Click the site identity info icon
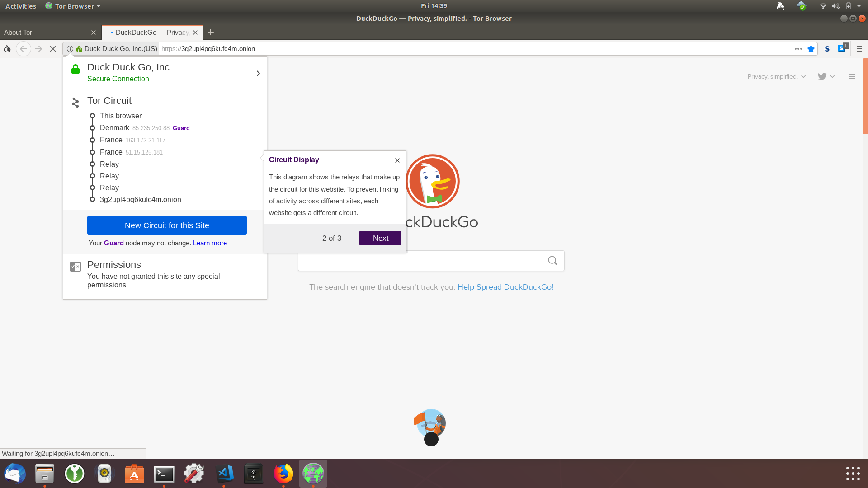Screen dimensions: 868x488 [x=70, y=49]
